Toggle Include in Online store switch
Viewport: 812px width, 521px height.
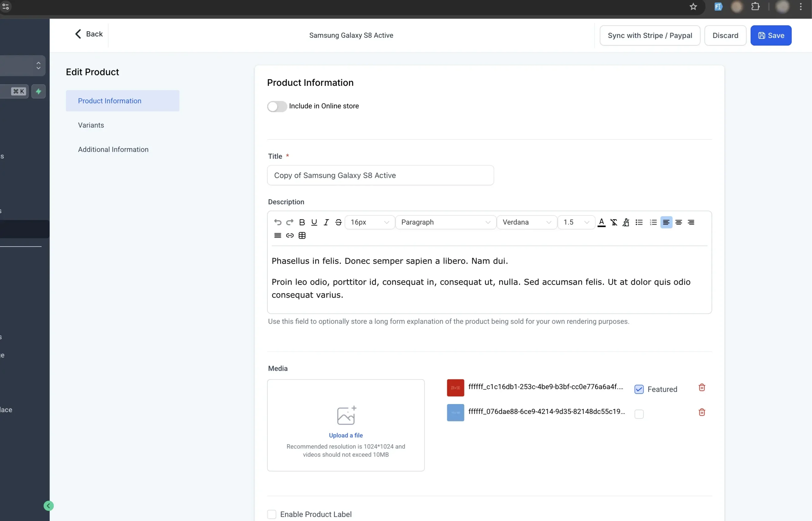[277, 106]
